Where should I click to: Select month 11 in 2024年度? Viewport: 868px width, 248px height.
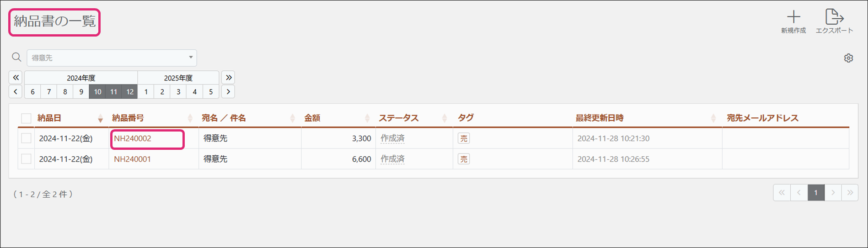(x=113, y=92)
